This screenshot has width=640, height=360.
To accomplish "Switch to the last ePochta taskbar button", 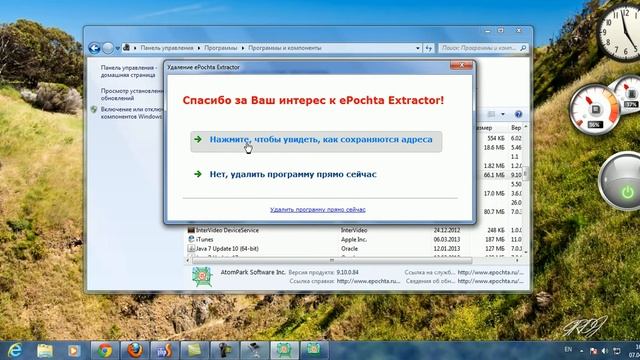I will [x=314, y=350].
